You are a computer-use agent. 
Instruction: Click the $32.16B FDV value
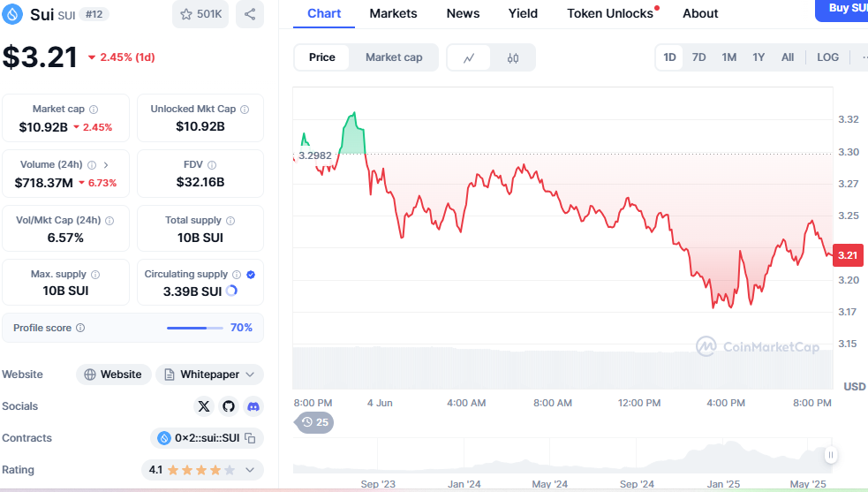click(200, 182)
